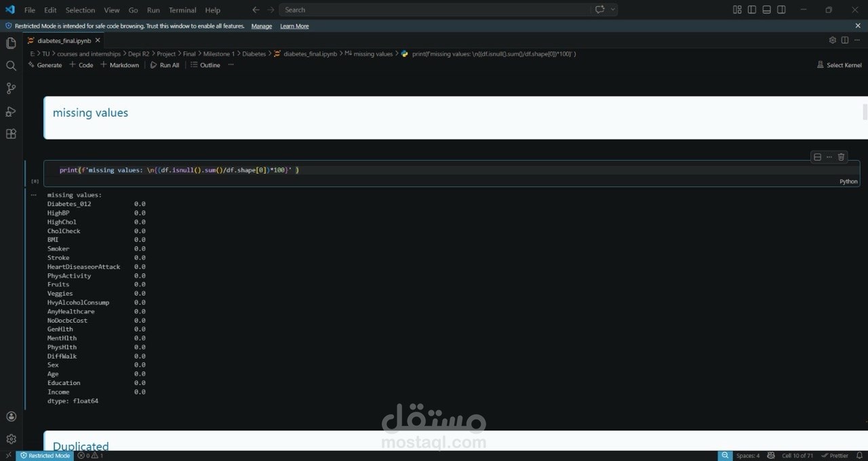Open the Terminal menu
Viewport: 868px width, 461px height.
point(183,10)
